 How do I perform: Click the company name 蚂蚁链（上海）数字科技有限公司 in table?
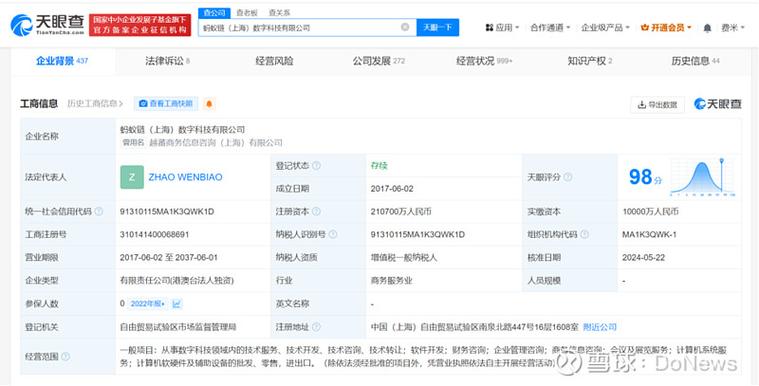(x=182, y=130)
